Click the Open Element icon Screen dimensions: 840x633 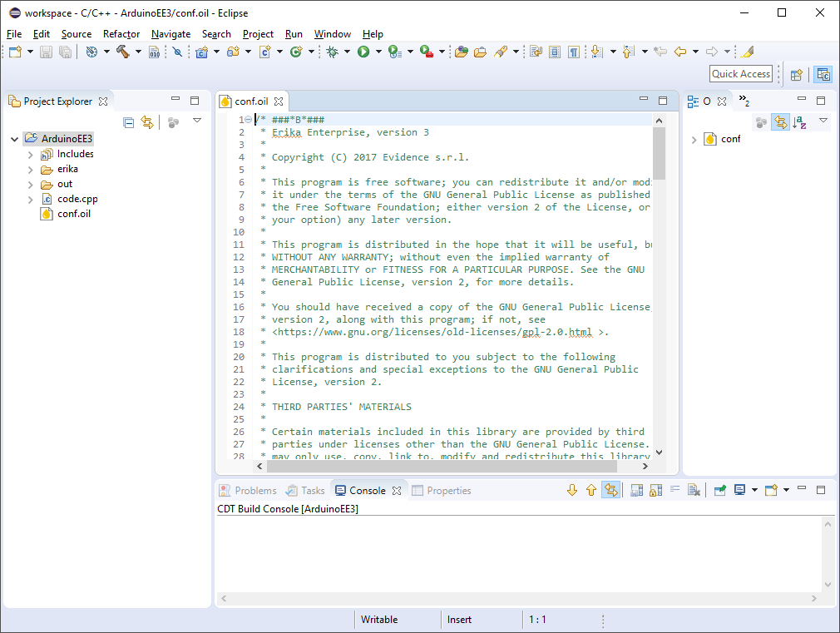click(462, 52)
